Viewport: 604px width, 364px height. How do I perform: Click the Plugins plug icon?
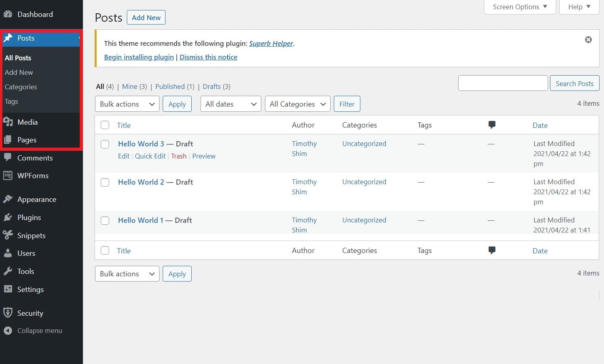8,217
